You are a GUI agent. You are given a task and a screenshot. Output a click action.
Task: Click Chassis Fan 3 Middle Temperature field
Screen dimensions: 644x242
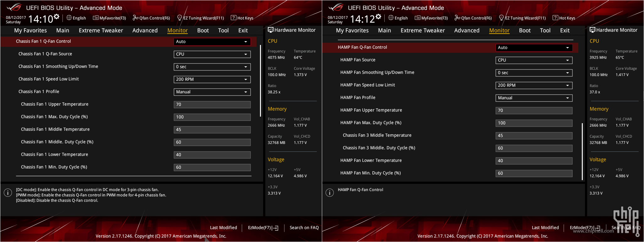tap(534, 135)
